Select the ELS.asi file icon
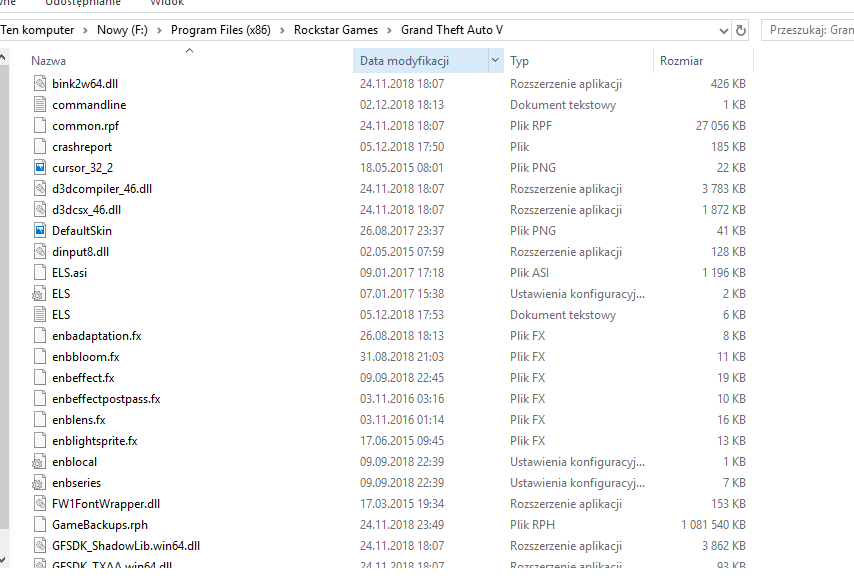 coord(40,273)
